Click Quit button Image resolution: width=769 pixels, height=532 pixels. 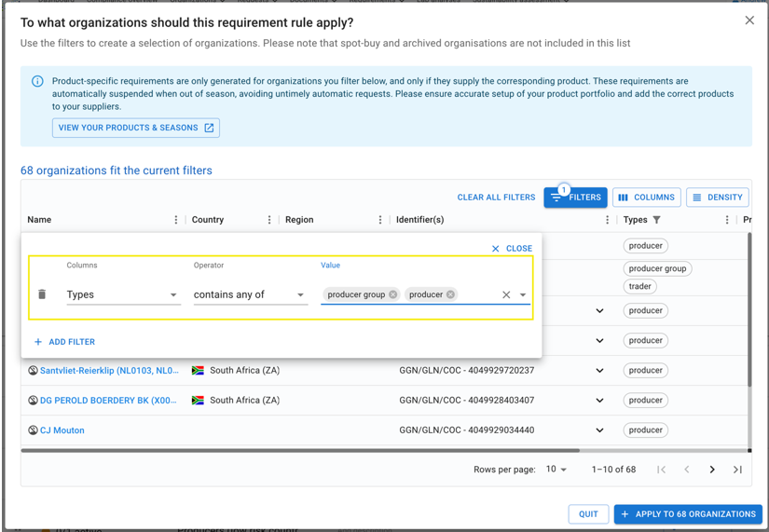pos(588,514)
